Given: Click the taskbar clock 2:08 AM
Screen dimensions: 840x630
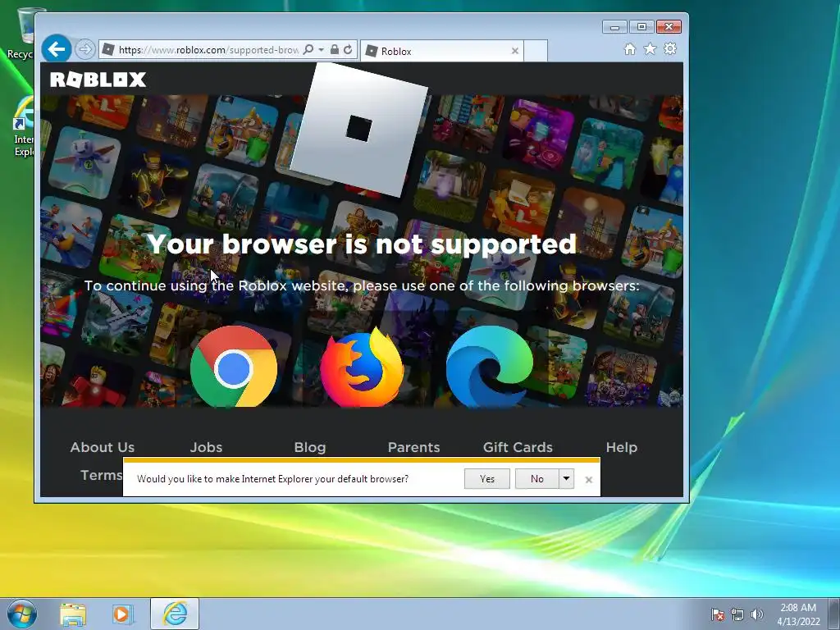Looking at the screenshot, I should point(798,614).
